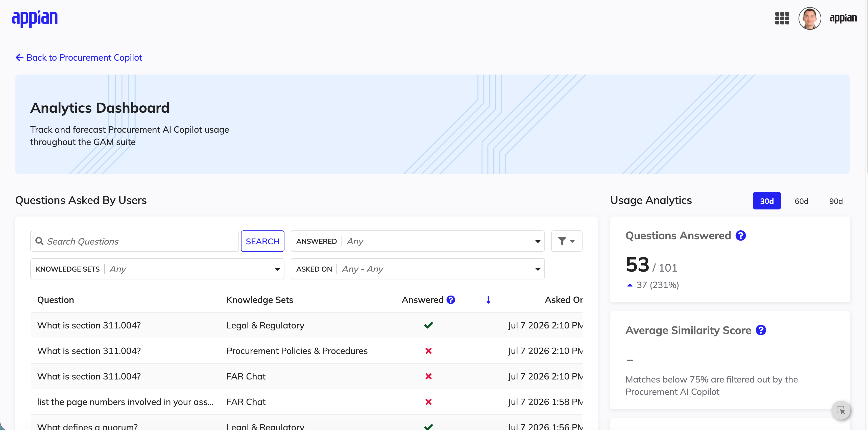
Task: Click the floating cursor widget button
Action: click(x=841, y=410)
